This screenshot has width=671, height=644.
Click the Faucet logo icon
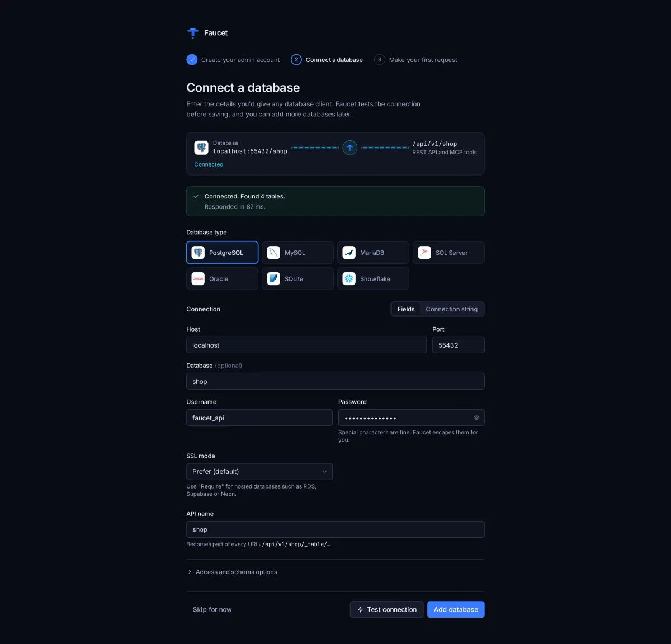[193, 33]
